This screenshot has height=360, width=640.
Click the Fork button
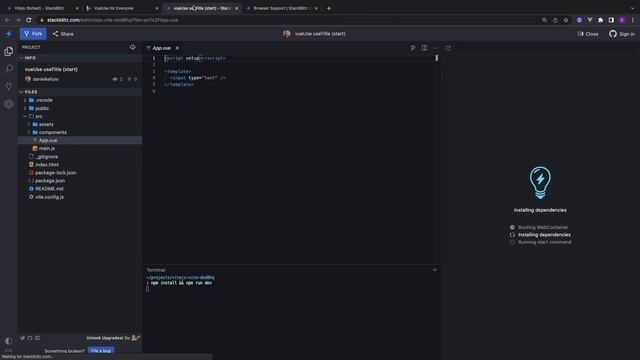tap(33, 34)
